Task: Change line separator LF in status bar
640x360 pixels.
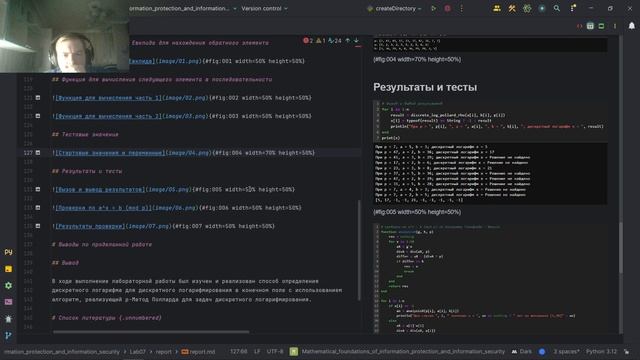Action: pos(257,351)
